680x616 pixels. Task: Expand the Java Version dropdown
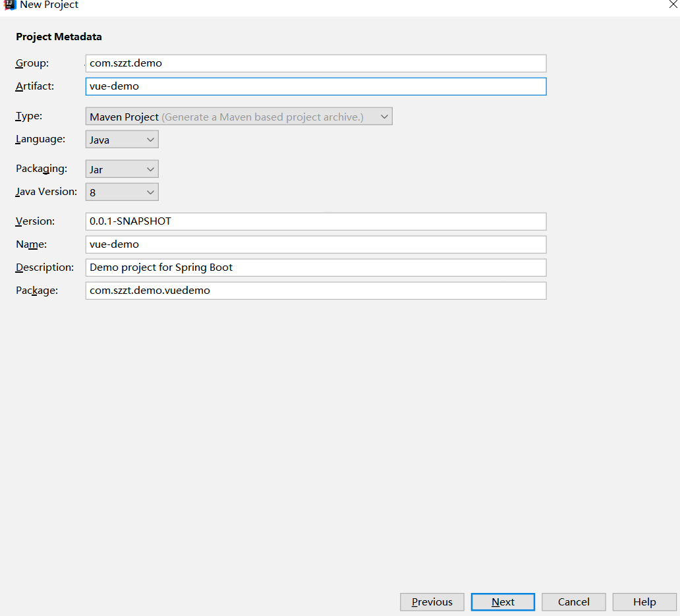pos(122,192)
